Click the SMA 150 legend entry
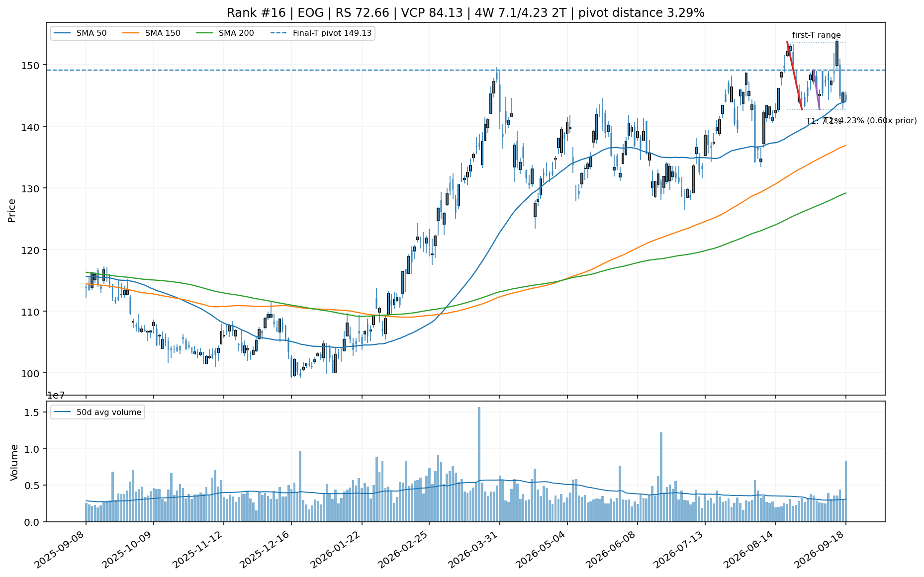This screenshot has width=924, height=577. 151,33
